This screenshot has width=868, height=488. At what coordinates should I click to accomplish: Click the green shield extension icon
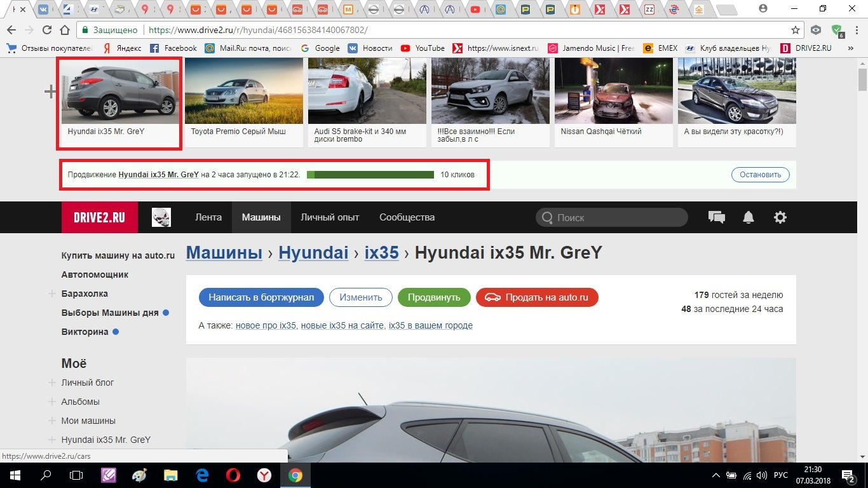[x=837, y=30]
